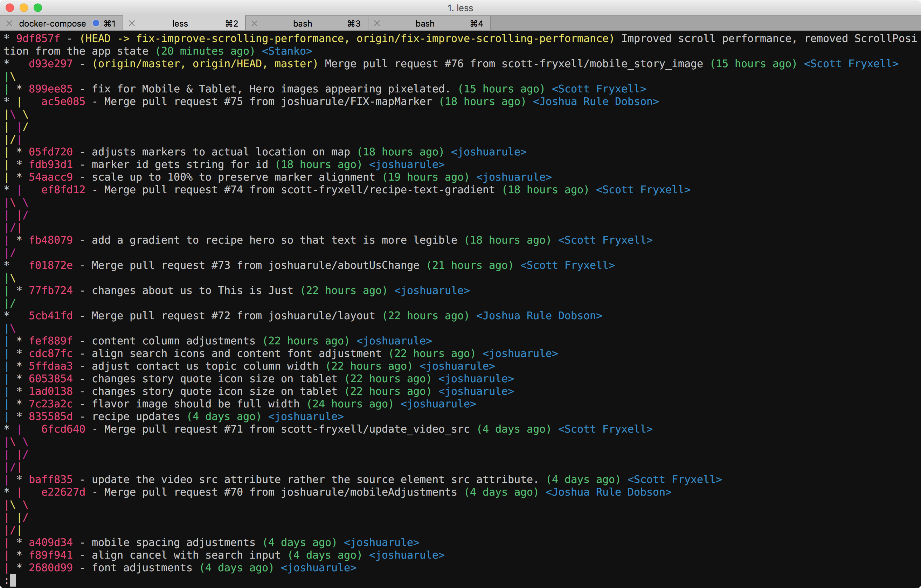Click commit hash 835585d

pos(50,417)
